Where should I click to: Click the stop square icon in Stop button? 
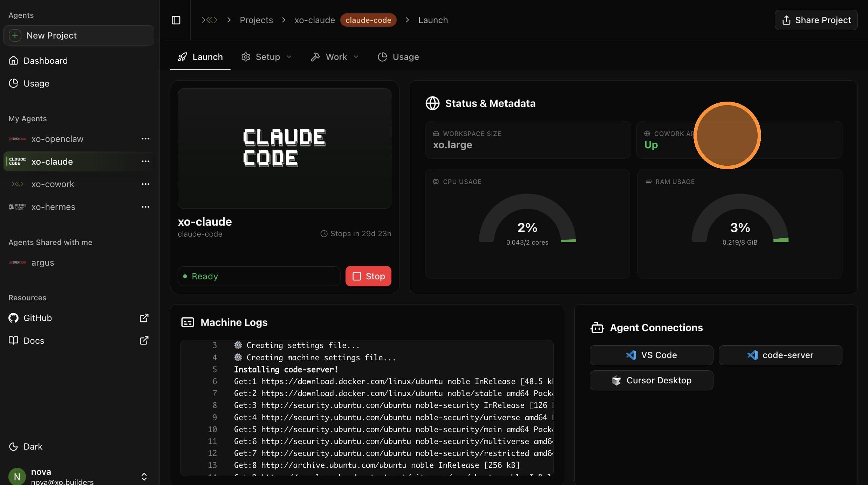pyautogui.click(x=357, y=276)
